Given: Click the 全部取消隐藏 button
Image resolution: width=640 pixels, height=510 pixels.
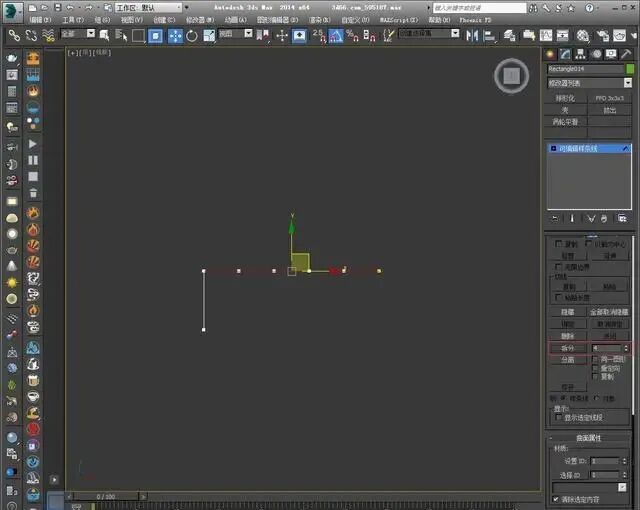Looking at the screenshot, I should pos(609,312).
